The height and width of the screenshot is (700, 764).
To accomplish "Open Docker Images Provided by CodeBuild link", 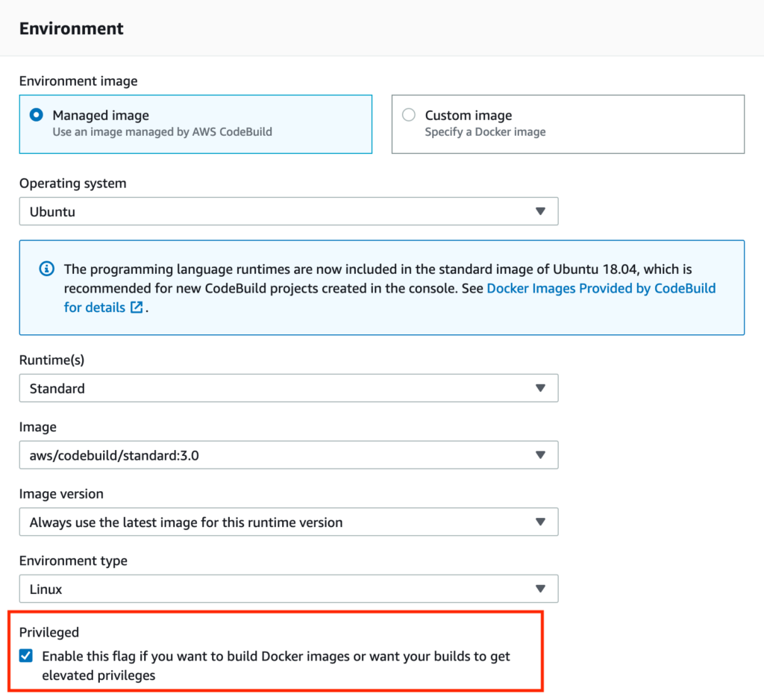I will tap(601, 288).
